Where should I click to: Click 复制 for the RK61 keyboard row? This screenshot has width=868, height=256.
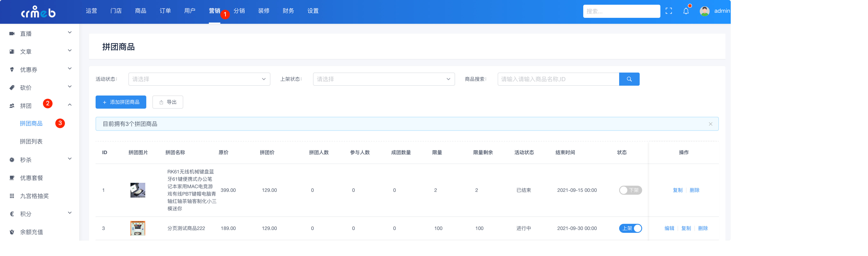pyautogui.click(x=677, y=190)
